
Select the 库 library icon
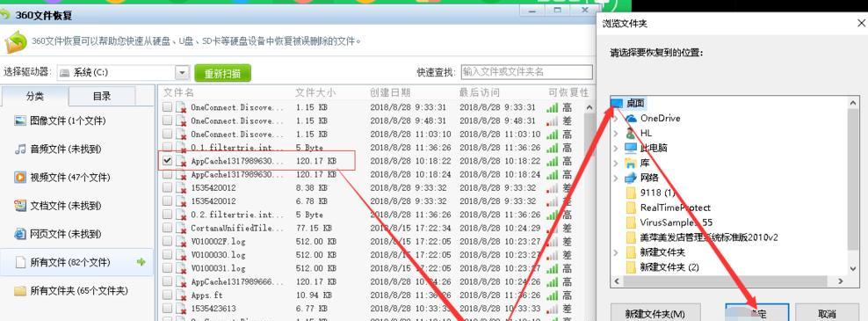[x=631, y=163]
